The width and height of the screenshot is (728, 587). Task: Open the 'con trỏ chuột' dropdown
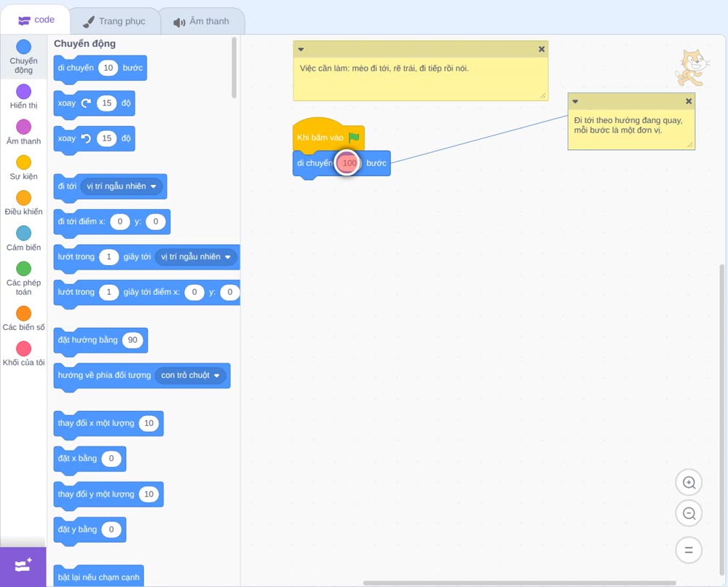(190, 375)
